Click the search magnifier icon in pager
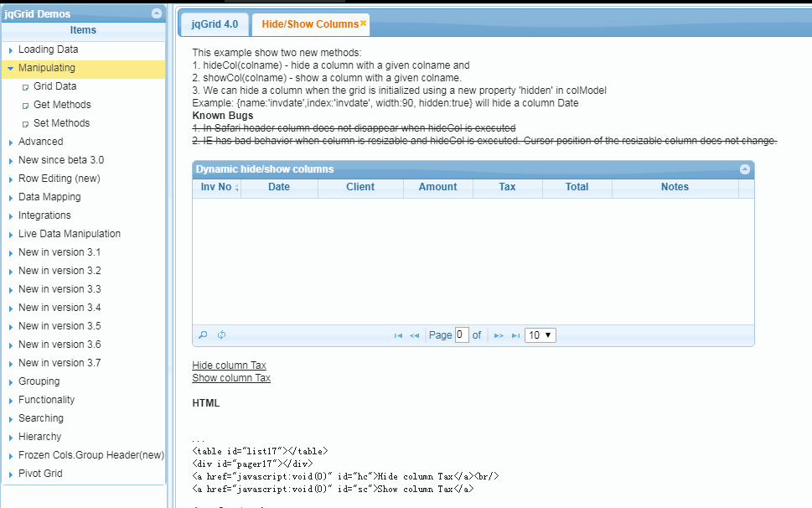812x508 pixels. coord(203,335)
